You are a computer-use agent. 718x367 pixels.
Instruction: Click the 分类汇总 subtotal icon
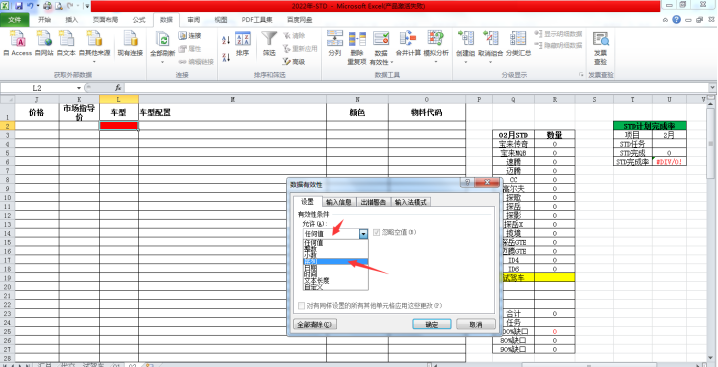pyautogui.click(x=518, y=39)
